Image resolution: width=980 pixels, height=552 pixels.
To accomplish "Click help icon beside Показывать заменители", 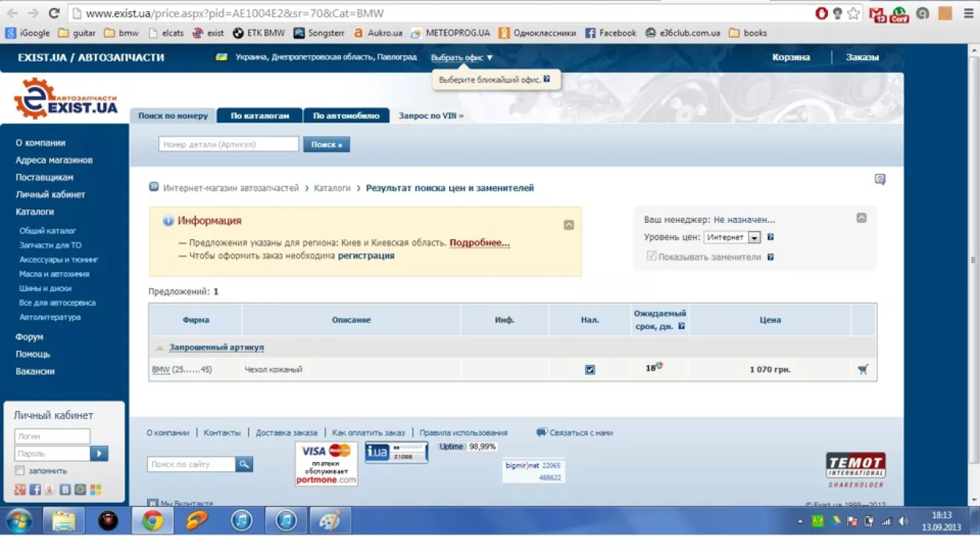I will [x=770, y=257].
